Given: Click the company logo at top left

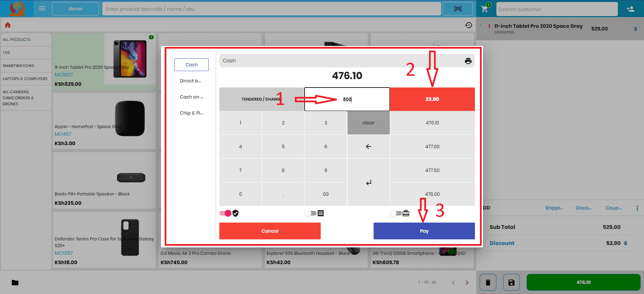Looking at the screenshot, I should [17, 8].
